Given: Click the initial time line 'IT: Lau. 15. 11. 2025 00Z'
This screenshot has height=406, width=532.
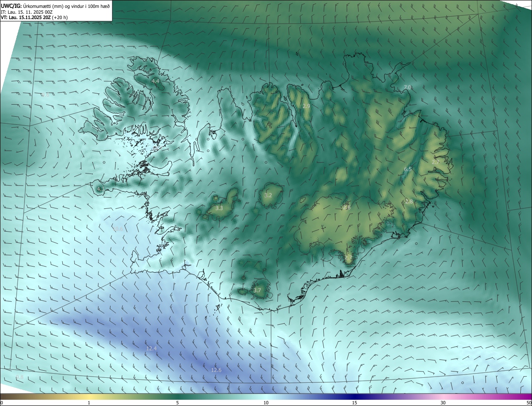Looking at the screenshot, I should (27, 12).
